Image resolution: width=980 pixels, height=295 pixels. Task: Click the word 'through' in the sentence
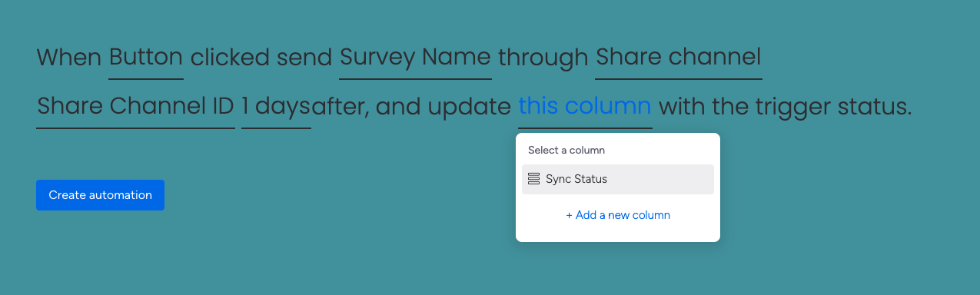(543, 58)
